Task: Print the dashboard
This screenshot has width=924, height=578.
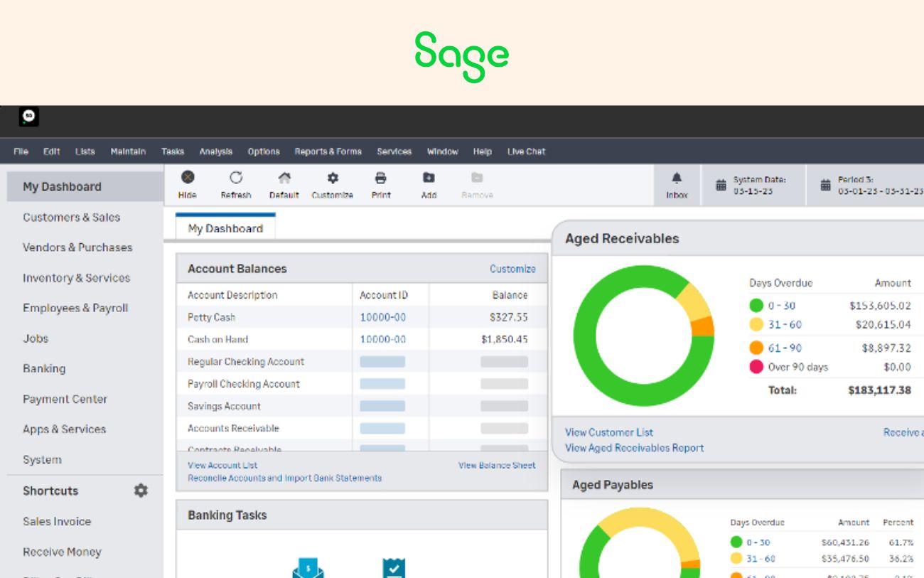Action: point(381,178)
